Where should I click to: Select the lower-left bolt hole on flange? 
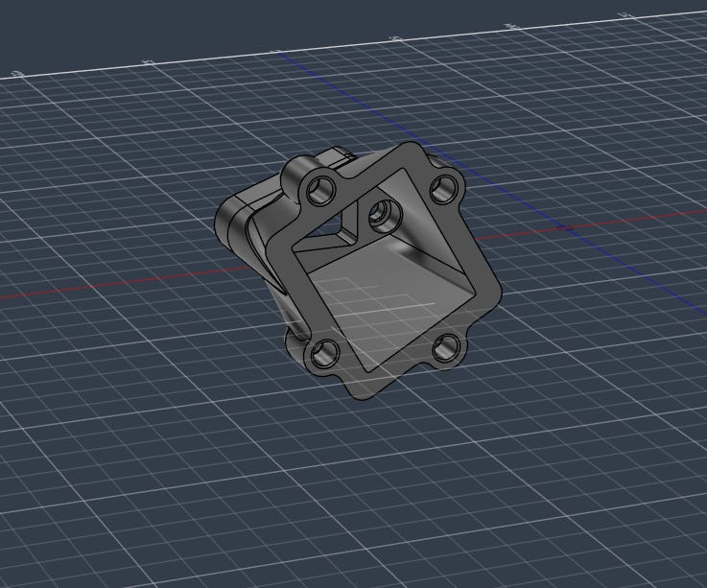coord(324,353)
